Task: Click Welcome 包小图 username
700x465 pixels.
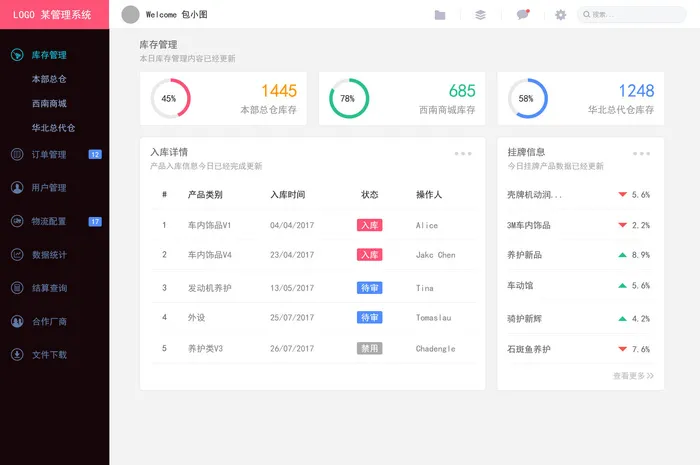Action: tap(177, 15)
